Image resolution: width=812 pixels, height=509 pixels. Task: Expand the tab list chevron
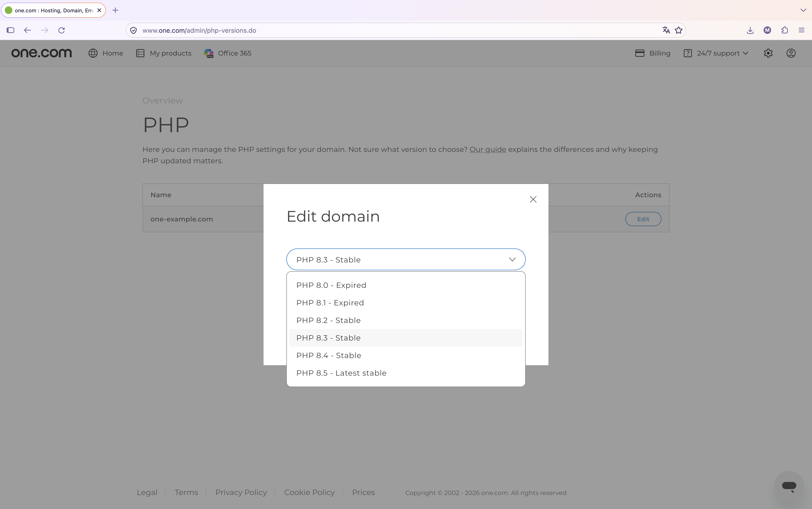803,10
